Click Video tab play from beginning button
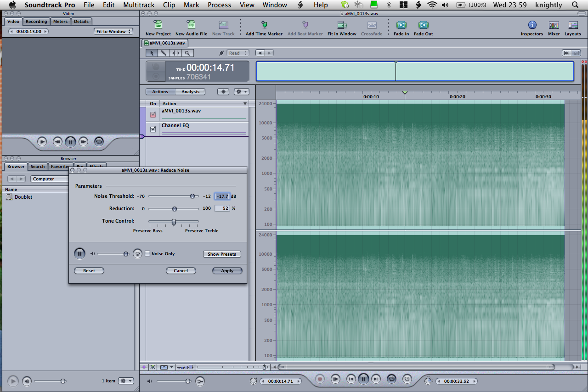This screenshot has width=588, height=392. click(42, 142)
